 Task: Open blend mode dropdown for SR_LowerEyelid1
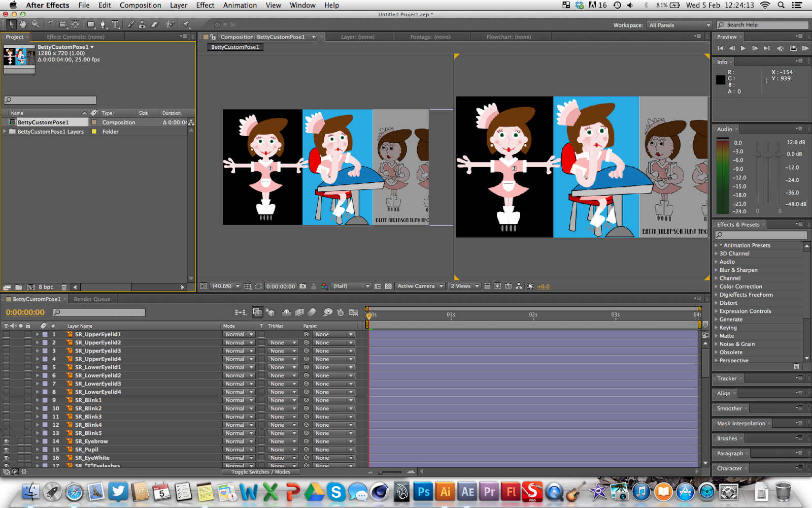click(239, 367)
